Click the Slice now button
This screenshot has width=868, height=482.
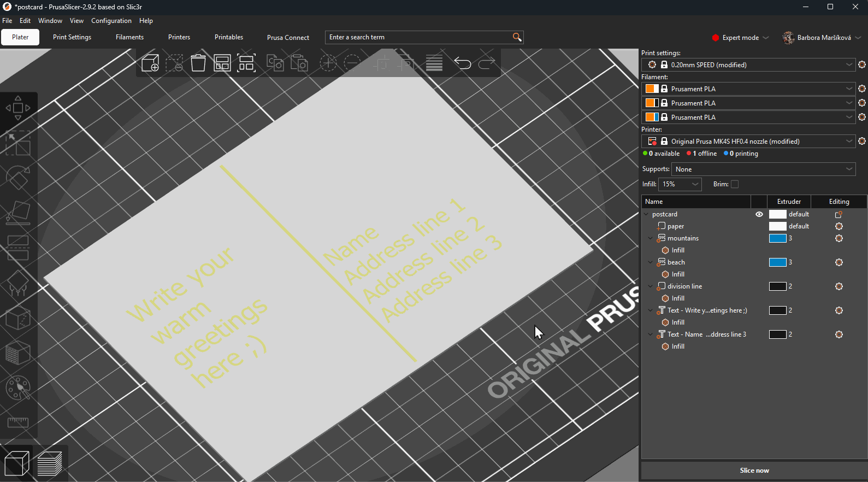(754, 471)
